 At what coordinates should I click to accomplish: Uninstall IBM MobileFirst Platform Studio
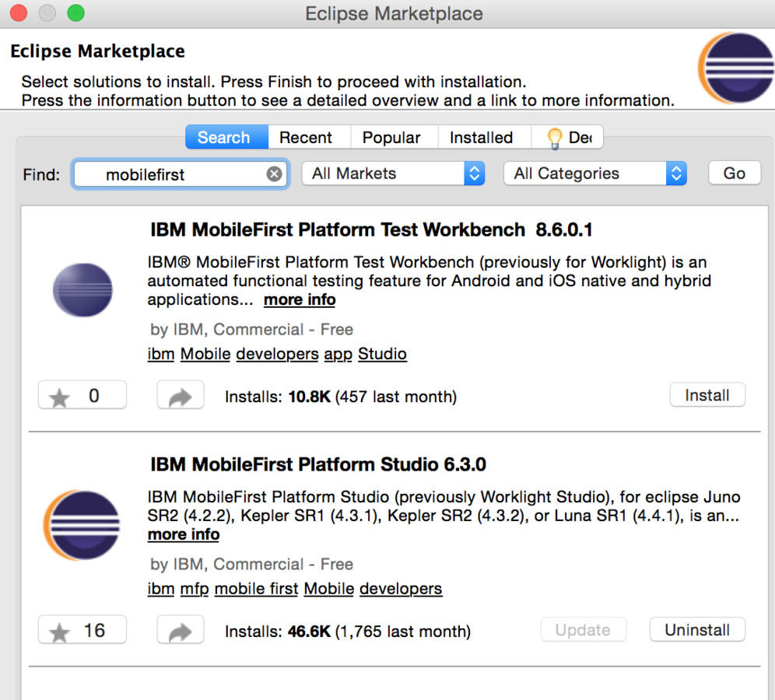pyautogui.click(x=697, y=629)
